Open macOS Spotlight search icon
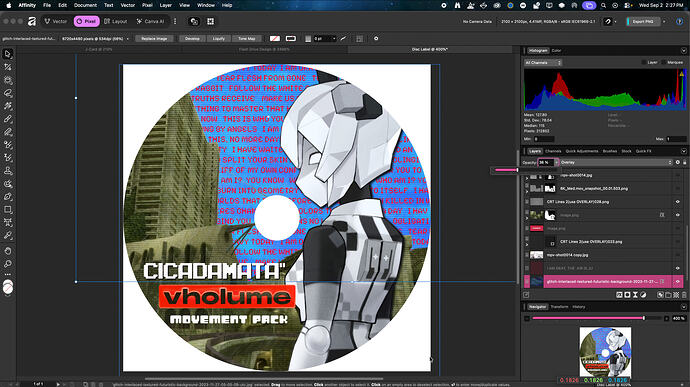Image resolution: width=690 pixels, height=387 pixels. coord(603,5)
